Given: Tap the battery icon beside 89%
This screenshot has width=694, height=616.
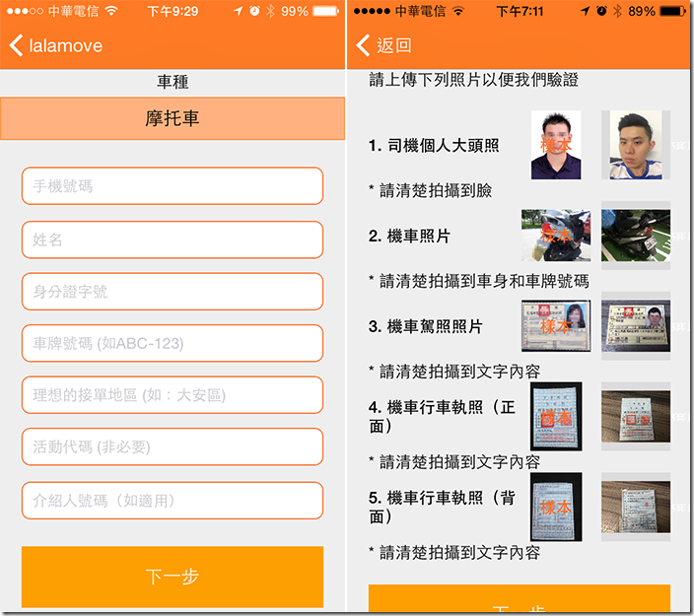Looking at the screenshot, I should 673,11.
